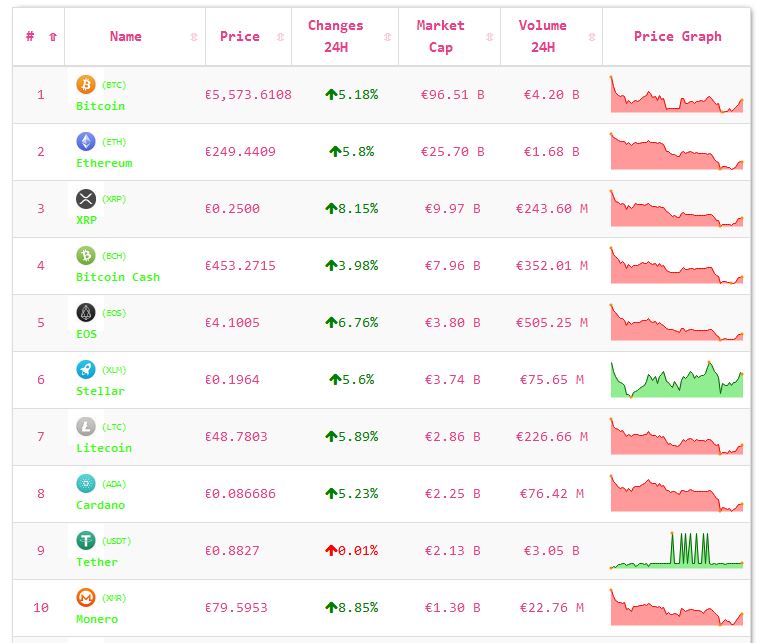Click the Cardano logo icon
This screenshot has height=643, width=758.
pos(86,484)
